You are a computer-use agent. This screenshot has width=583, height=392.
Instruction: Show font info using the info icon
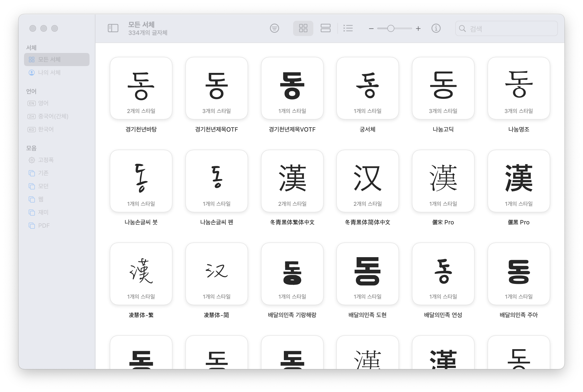pyautogui.click(x=436, y=28)
